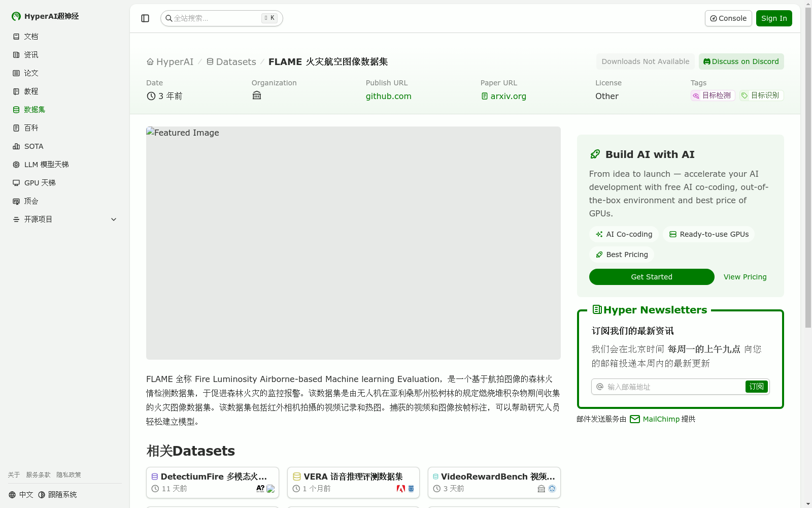Select the Best Pricing chip

click(622, 255)
